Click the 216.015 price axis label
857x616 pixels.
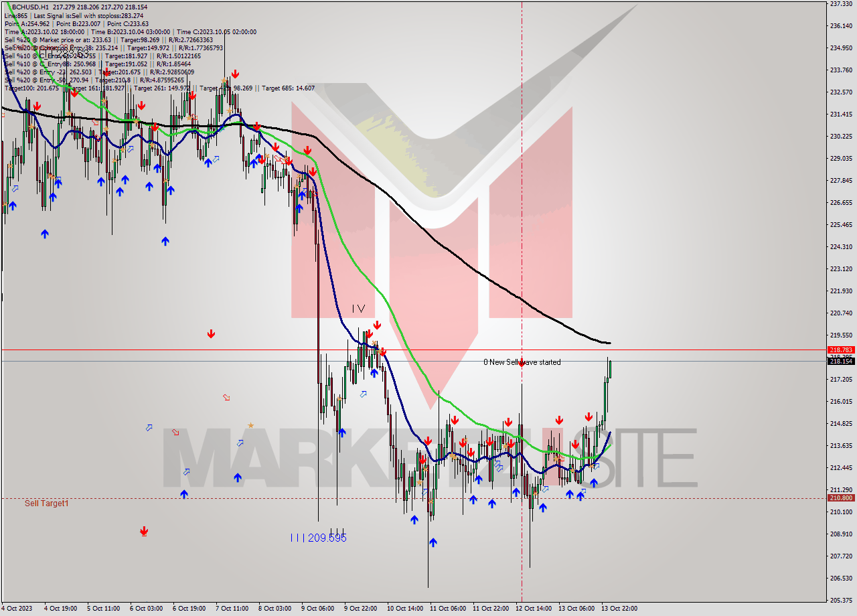(x=841, y=402)
